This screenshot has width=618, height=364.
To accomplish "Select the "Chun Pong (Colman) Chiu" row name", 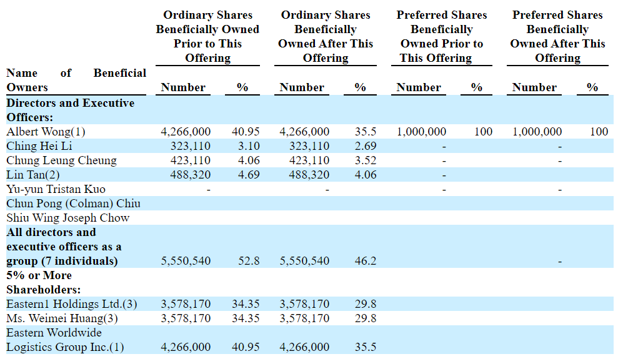I will 73,204.
